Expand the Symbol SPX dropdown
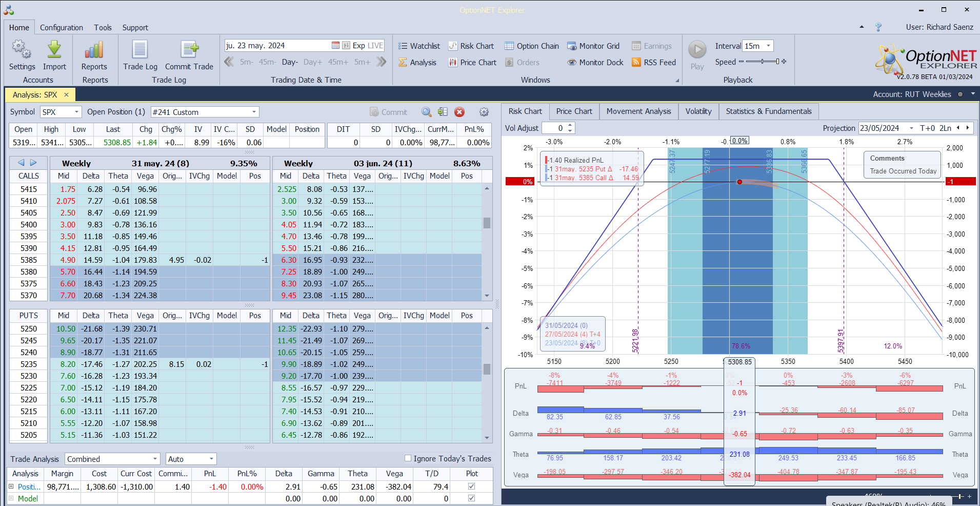This screenshot has height=506, width=980. click(x=76, y=112)
